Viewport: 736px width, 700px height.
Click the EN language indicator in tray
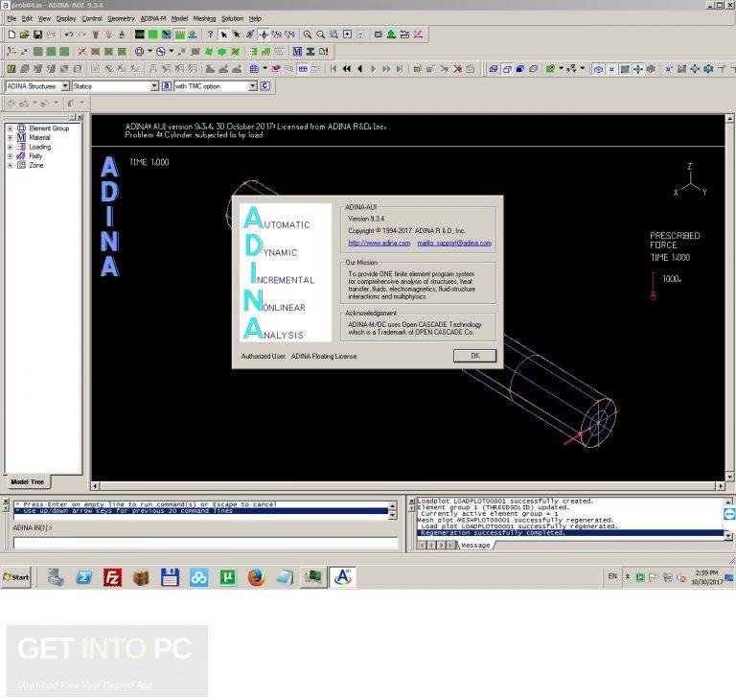[x=612, y=576]
